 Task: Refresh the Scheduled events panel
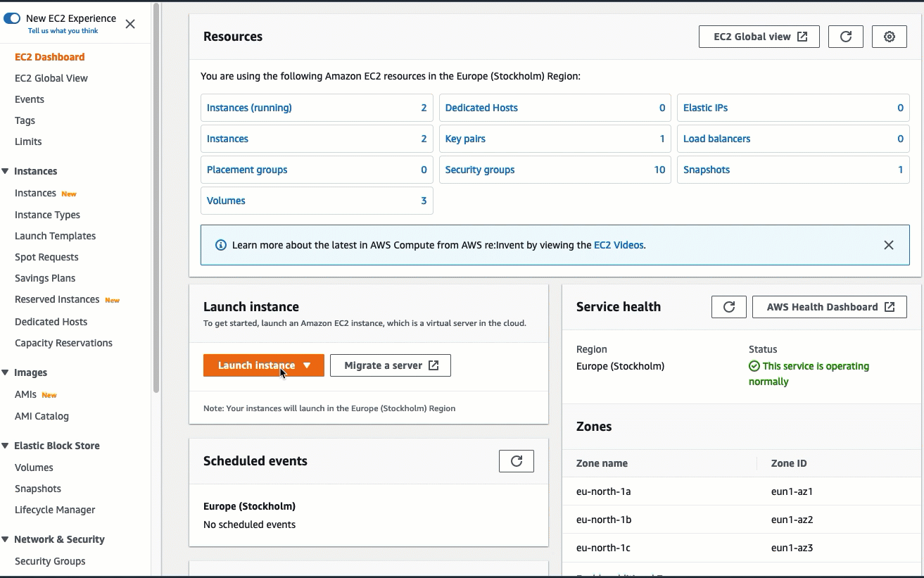point(516,460)
